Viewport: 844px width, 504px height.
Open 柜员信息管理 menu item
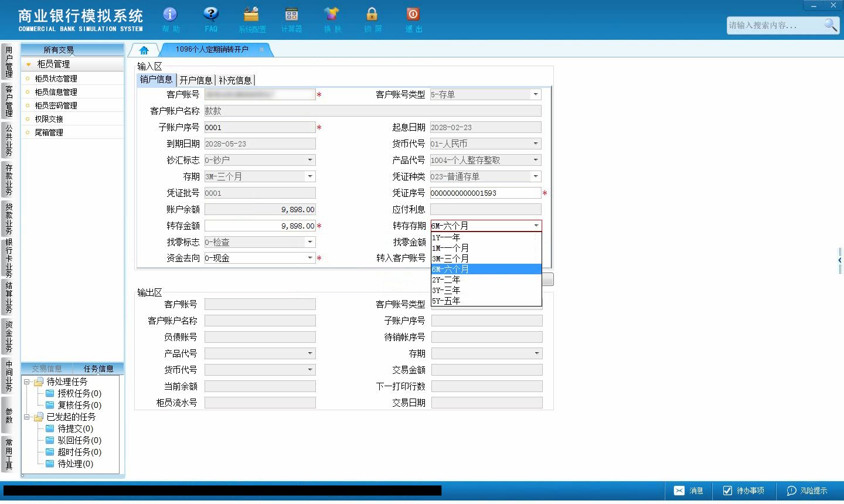tap(56, 92)
